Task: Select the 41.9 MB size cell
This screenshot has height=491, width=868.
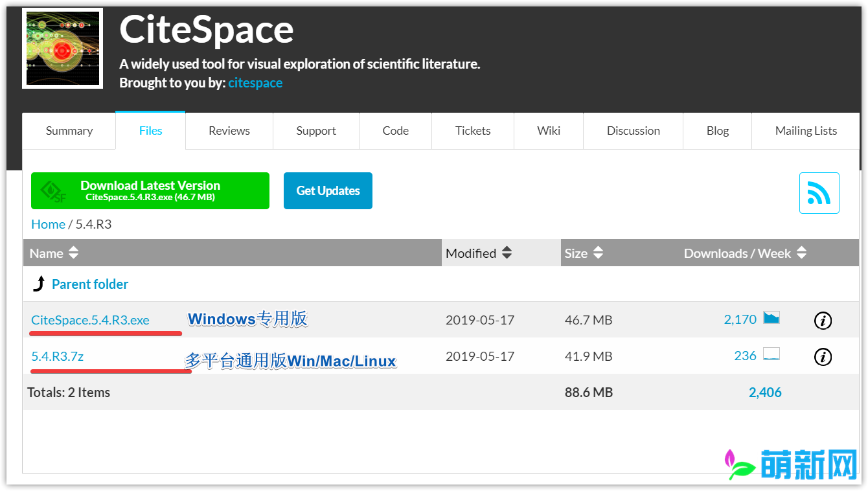Action: [x=588, y=356]
